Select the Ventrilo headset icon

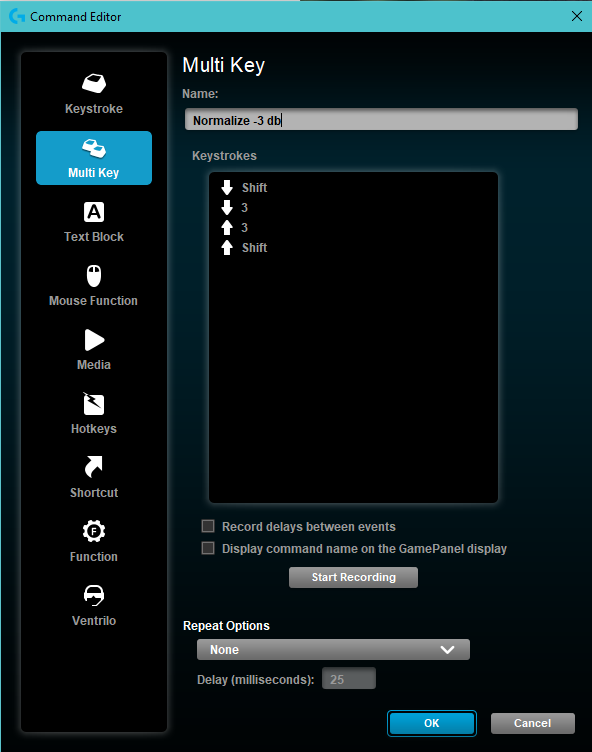coord(94,595)
